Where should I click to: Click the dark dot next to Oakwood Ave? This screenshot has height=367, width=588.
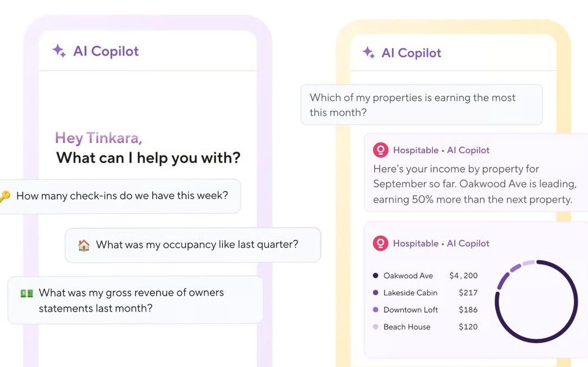[x=375, y=276]
